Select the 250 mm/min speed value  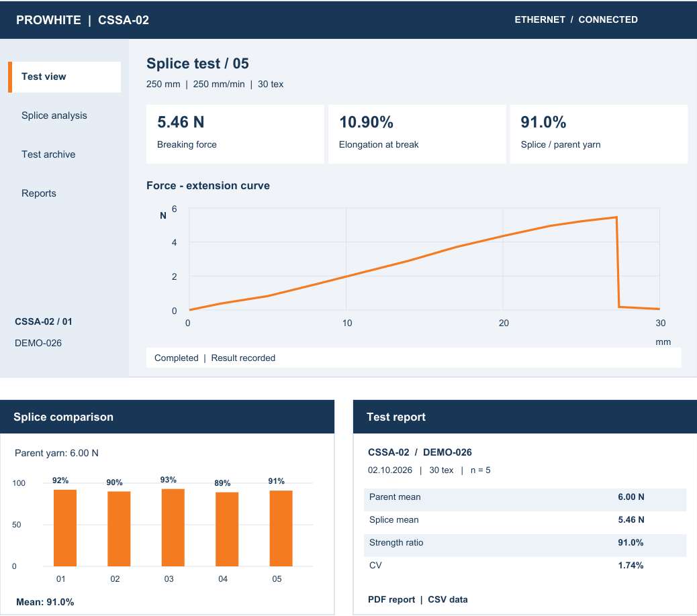click(x=219, y=84)
